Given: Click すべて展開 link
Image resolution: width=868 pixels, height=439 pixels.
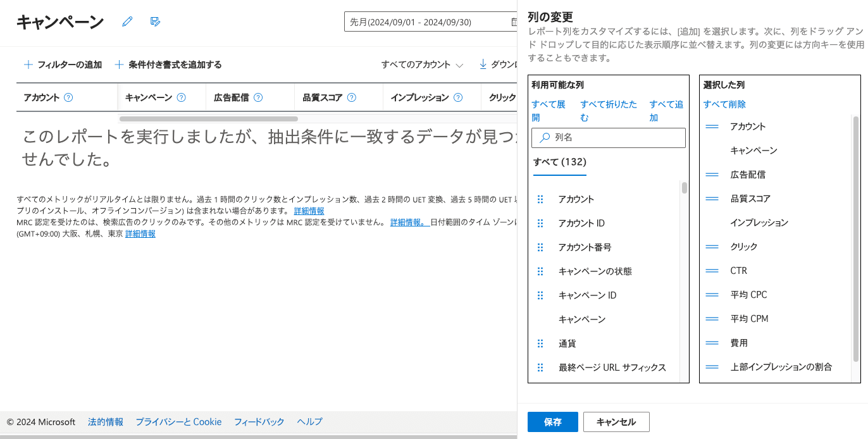Looking at the screenshot, I should (549, 111).
